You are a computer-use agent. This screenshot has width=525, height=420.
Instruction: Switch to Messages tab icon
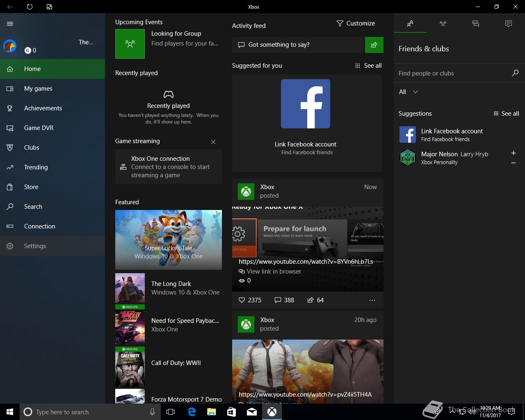[476, 24]
